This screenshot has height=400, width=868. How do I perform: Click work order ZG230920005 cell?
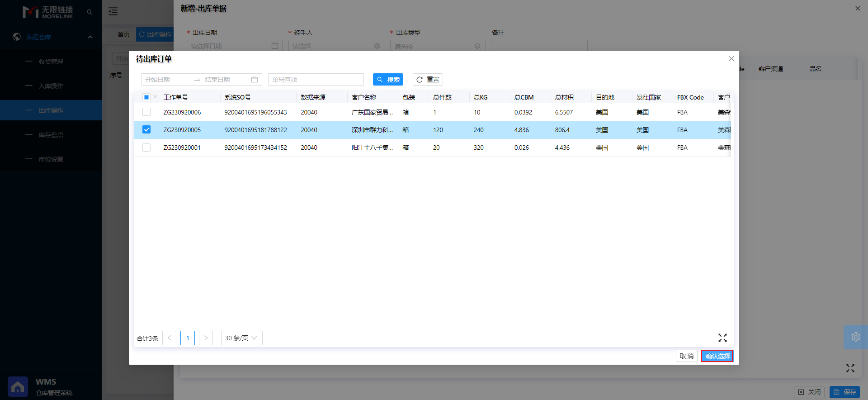[x=182, y=130]
